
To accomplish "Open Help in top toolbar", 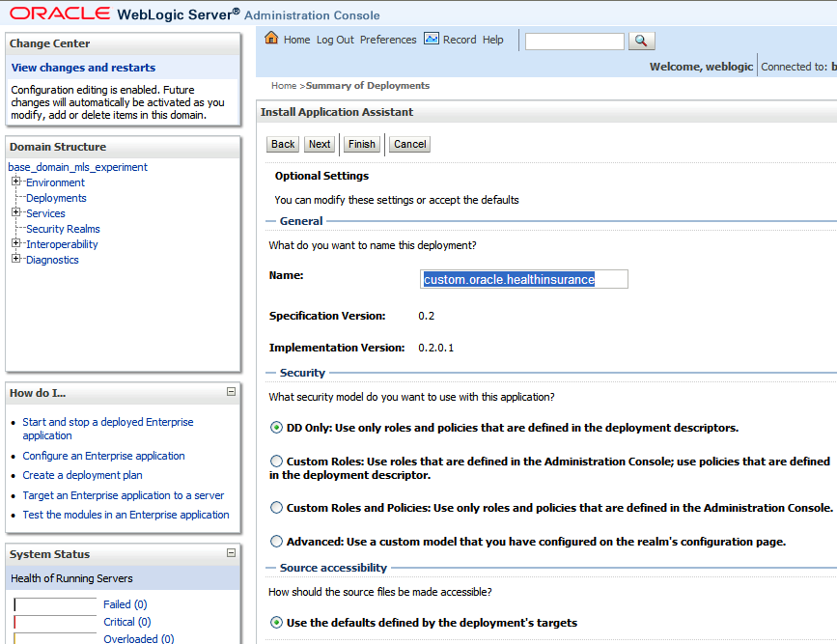I will (492, 40).
